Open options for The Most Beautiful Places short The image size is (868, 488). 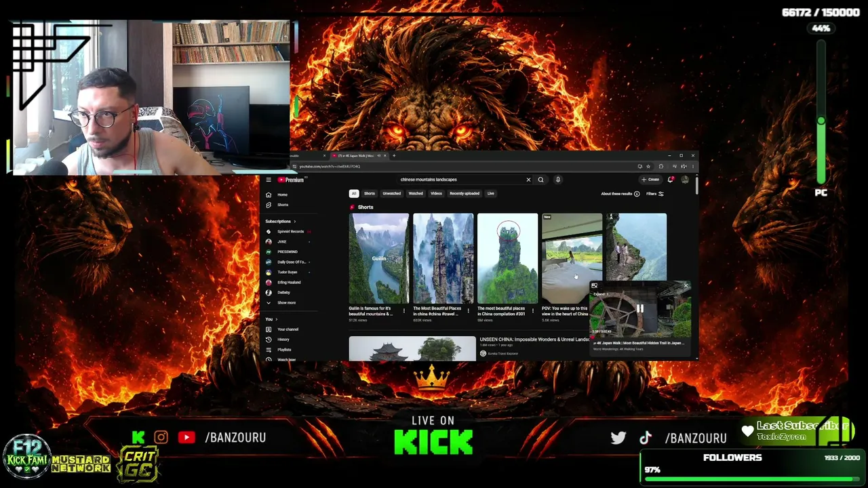[469, 311]
